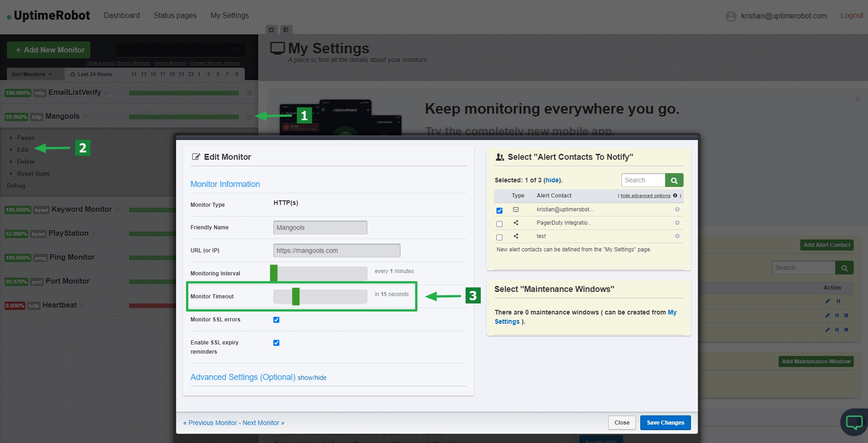Open the live chat bubble icon

[854, 422]
